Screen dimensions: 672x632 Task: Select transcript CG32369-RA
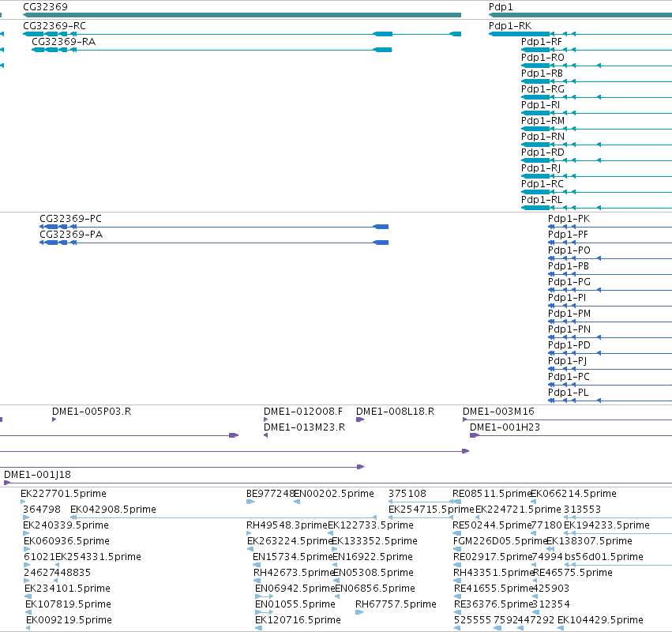(63, 42)
